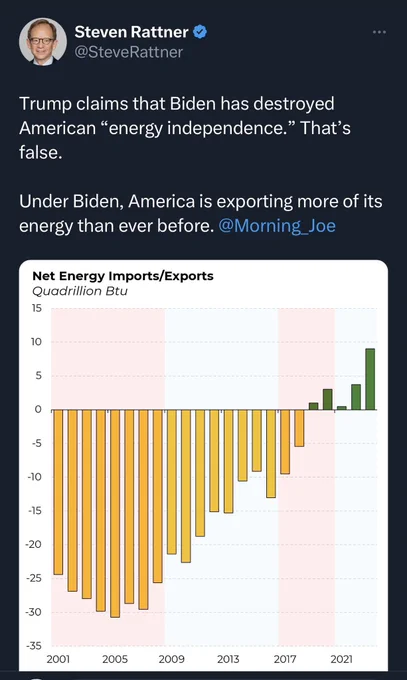The width and height of the screenshot is (407, 680).
Task: Open Steven Rattner's profile avatar
Action: pos(43,42)
